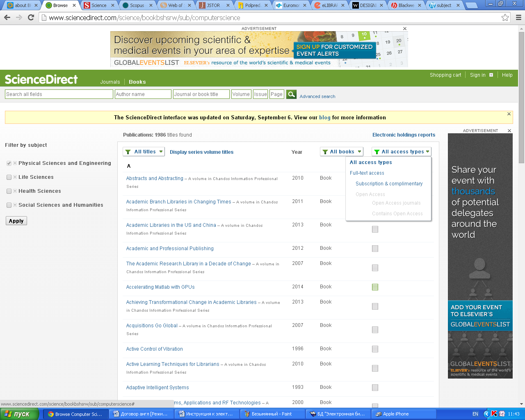Close the yellow interface update notice
525x420 pixels.
[x=509, y=114]
